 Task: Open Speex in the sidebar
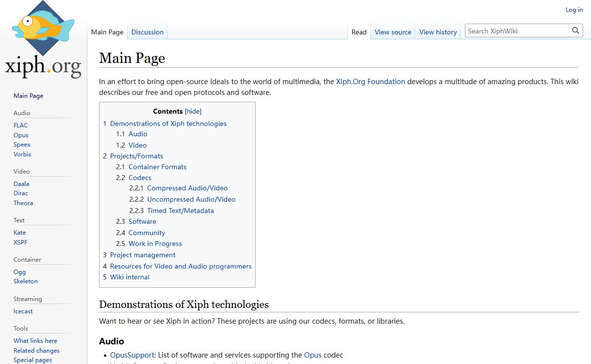pyautogui.click(x=22, y=145)
